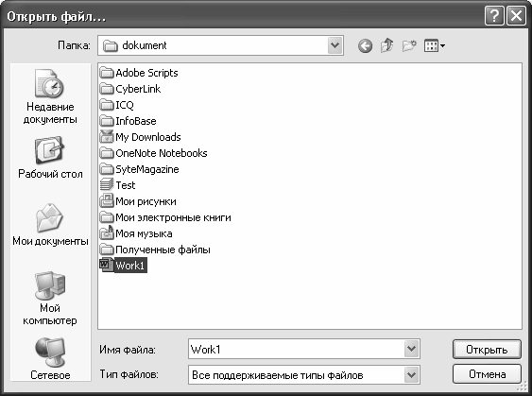Expand the Папка dokument dropdown
The image size is (532, 396).
click(x=335, y=45)
